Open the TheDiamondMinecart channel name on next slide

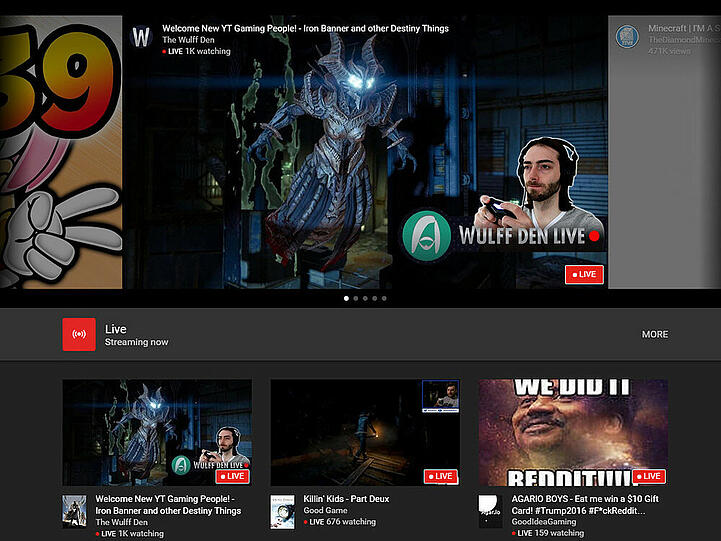point(684,40)
